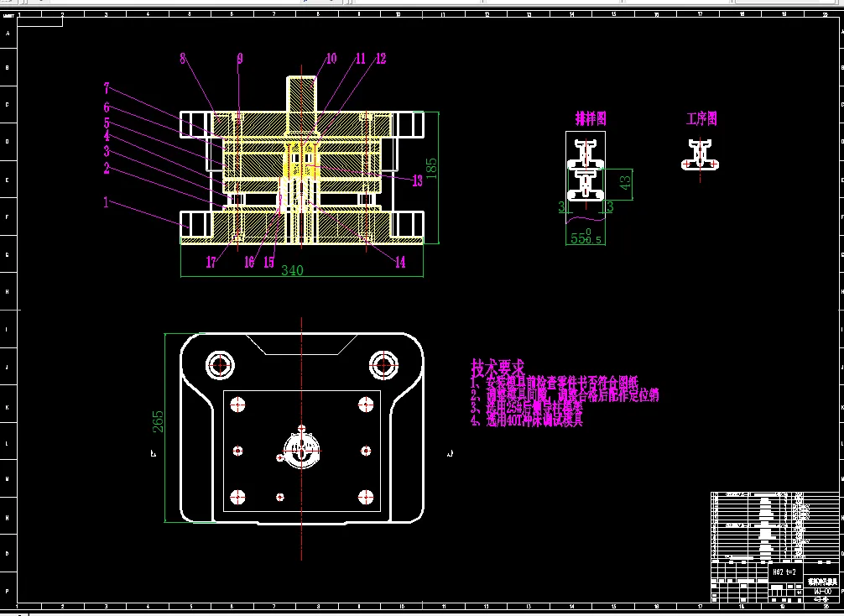The width and height of the screenshot is (844, 616).
Task: Pick the magenta part callout number 4
Action: coord(107,136)
